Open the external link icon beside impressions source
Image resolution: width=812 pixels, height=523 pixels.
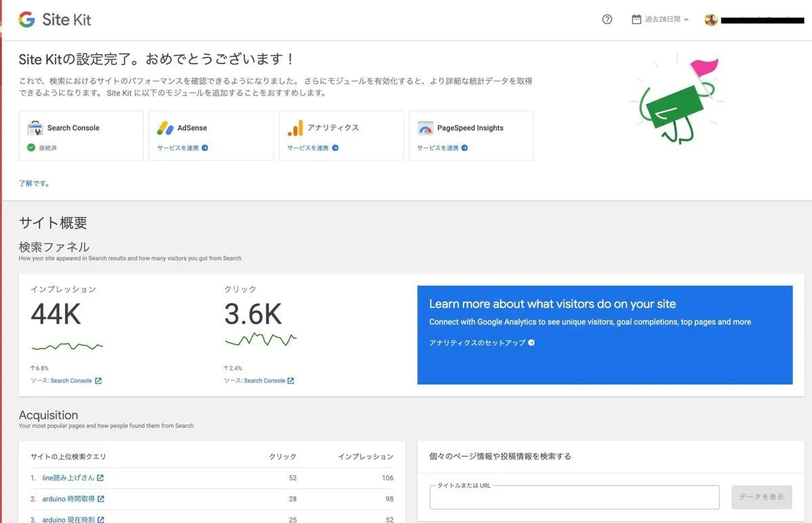tap(99, 380)
